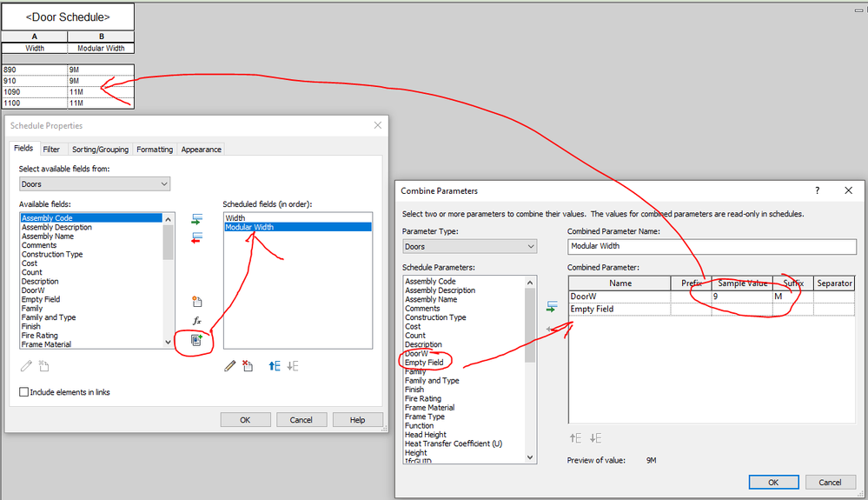The image size is (868, 500).
Task: Move the scheduled field down
Action: click(x=293, y=366)
